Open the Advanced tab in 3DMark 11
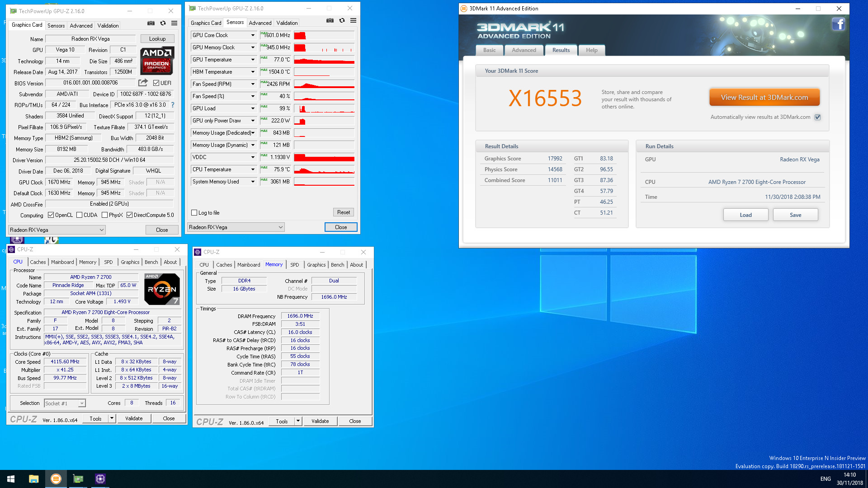 524,50
